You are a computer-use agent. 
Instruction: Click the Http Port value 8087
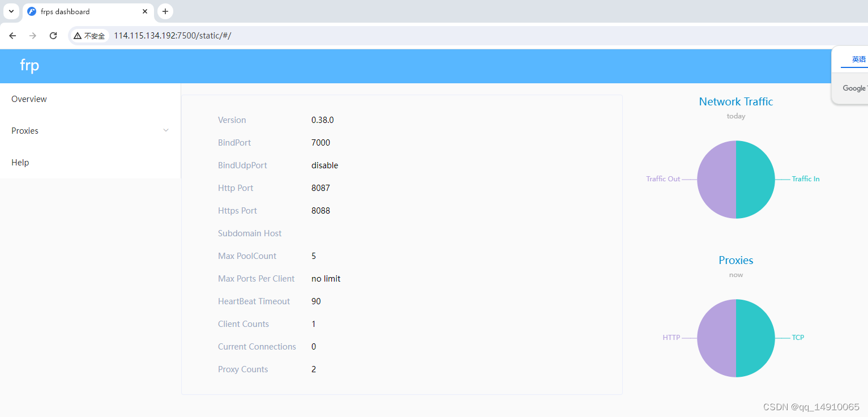tap(320, 188)
